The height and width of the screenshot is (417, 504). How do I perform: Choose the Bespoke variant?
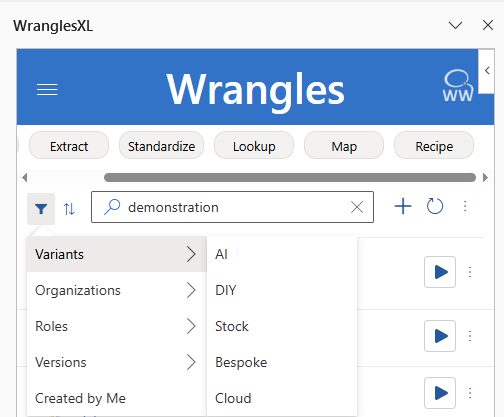(282, 362)
